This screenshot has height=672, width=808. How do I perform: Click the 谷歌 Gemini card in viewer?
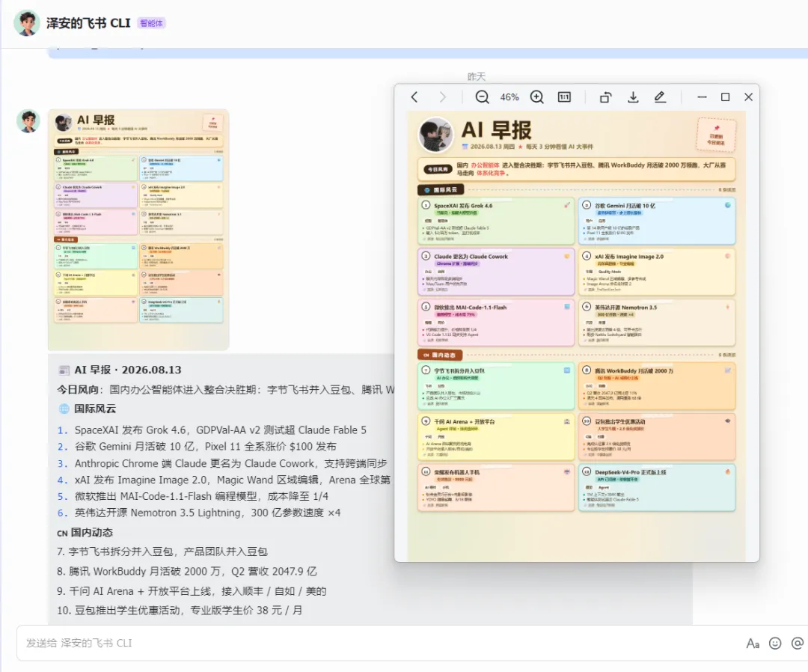[x=657, y=221]
